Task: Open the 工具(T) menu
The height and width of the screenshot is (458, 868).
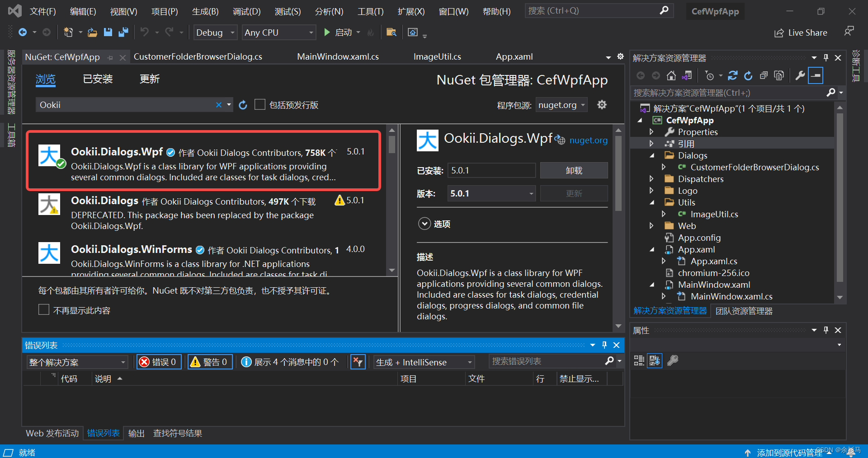Action: pos(370,11)
